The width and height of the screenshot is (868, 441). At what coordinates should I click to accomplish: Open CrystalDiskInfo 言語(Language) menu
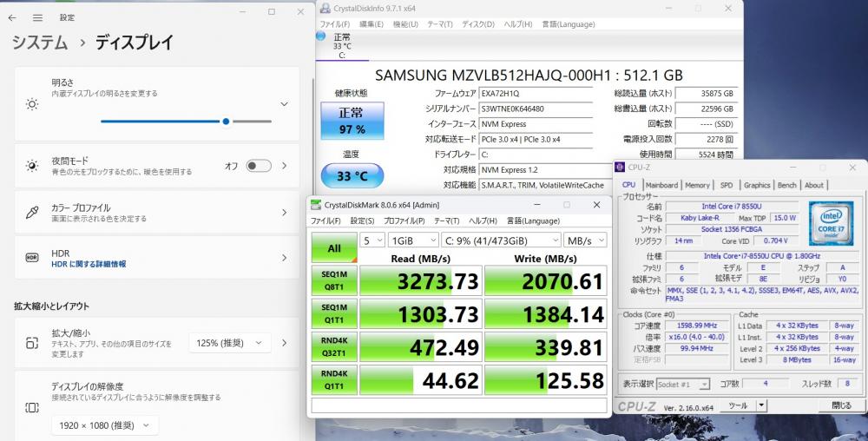[x=569, y=24]
